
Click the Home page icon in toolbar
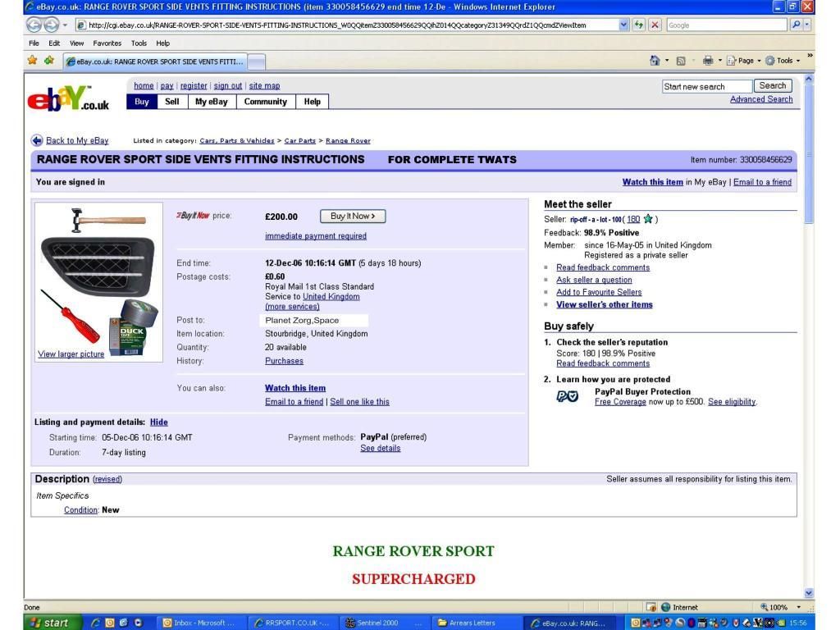655,61
